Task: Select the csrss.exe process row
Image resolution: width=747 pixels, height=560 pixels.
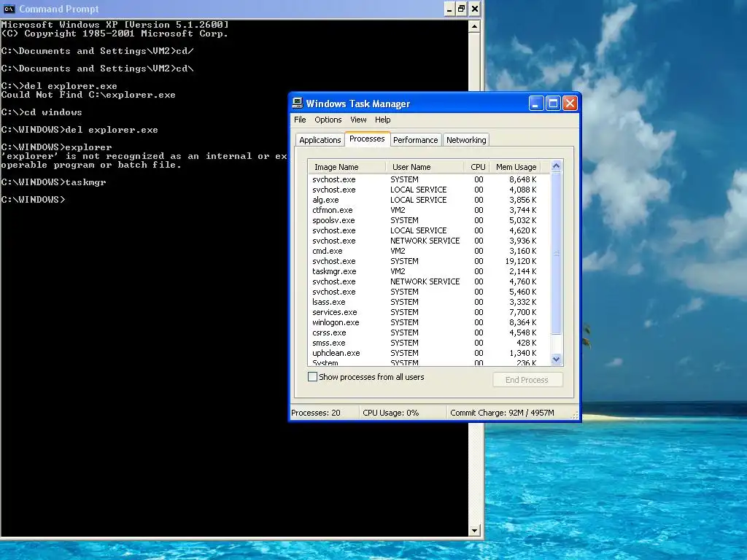Action: 429,332
